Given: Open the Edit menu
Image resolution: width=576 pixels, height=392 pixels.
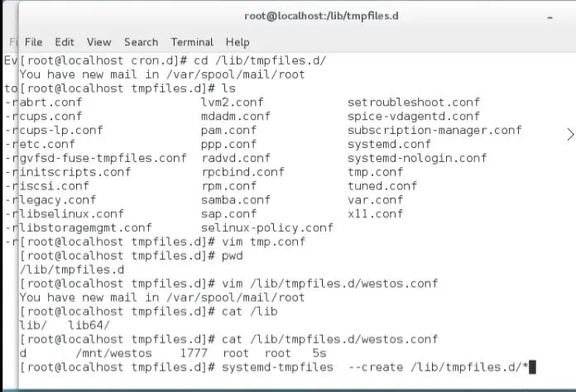Looking at the screenshot, I should coord(65,42).
